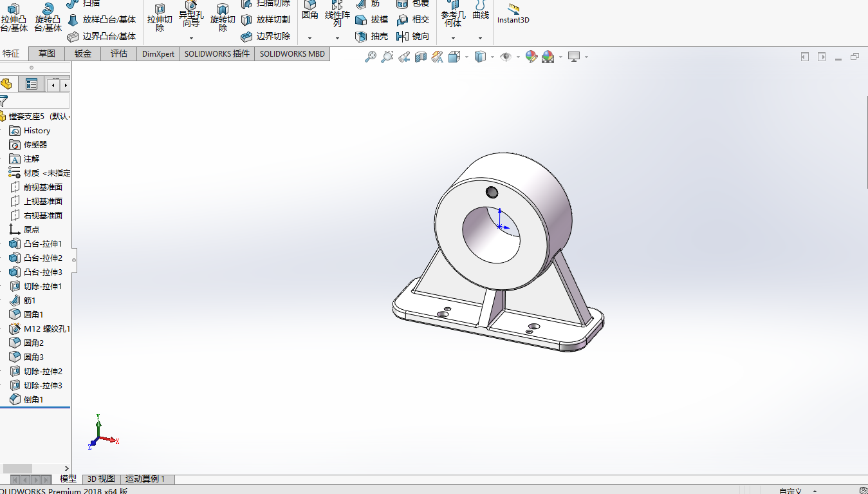
Task: Click the View Orientation cube icon
Action: point(455,57)
